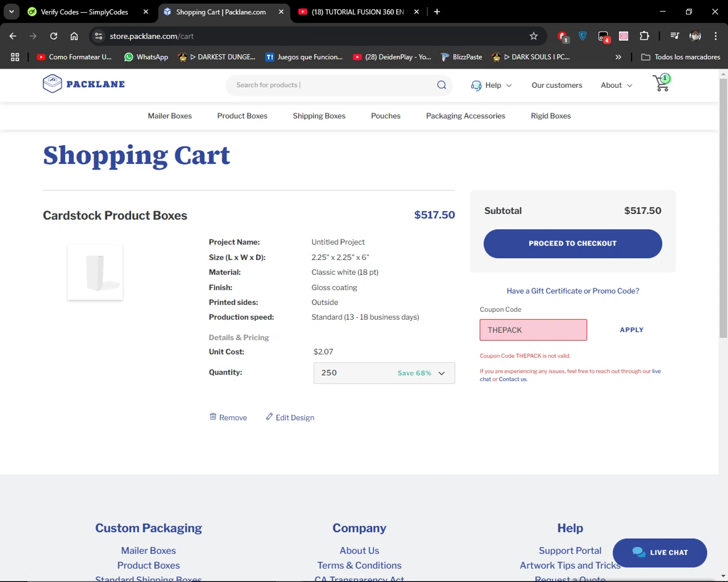Image resolution: width=728 pixels, height=582 pixels.
Task: Open Packaging Accessories menu
Action: (x=465, y=116)
